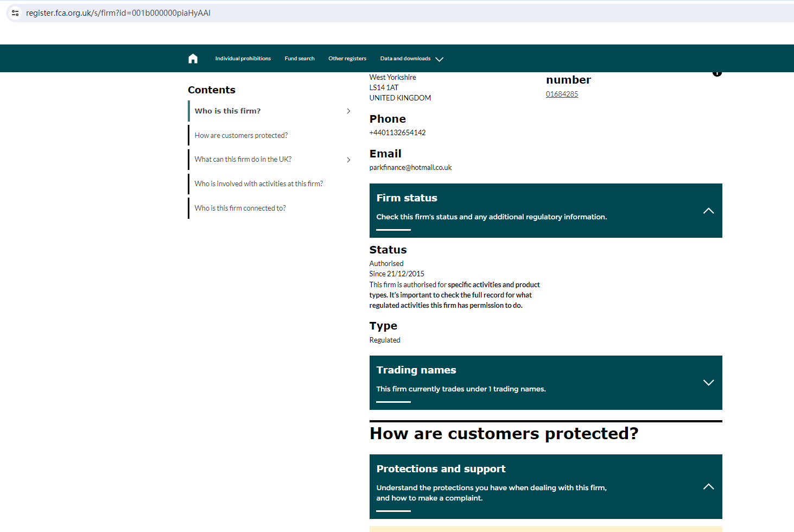
Task: Click the phone number +4401132654142
Action: coord(397,133)
